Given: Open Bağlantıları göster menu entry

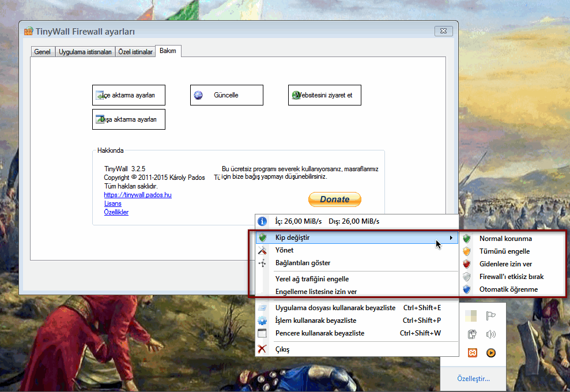Looking at the screenshot, I should pyautogui.click(x=357, y=263).
